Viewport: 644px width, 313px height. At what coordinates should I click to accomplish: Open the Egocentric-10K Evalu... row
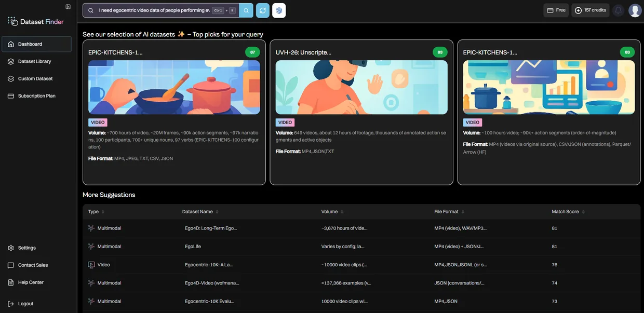click(361, 301)
